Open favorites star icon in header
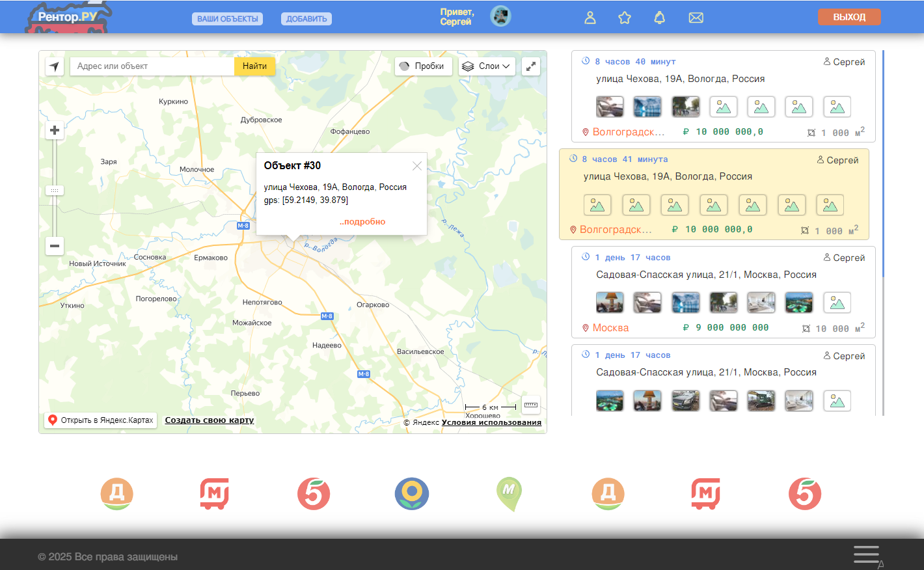This screenshot has width=924, height=570. 625,18
